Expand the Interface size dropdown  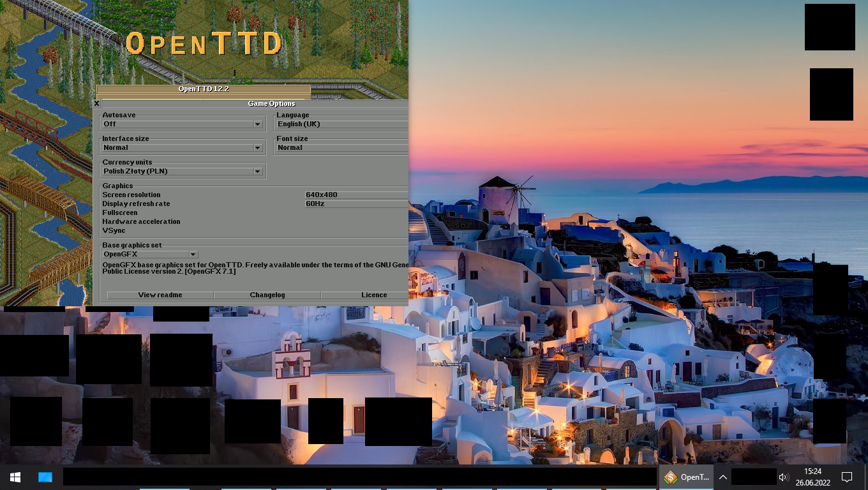pyautogui.click(x=182, y=147)
